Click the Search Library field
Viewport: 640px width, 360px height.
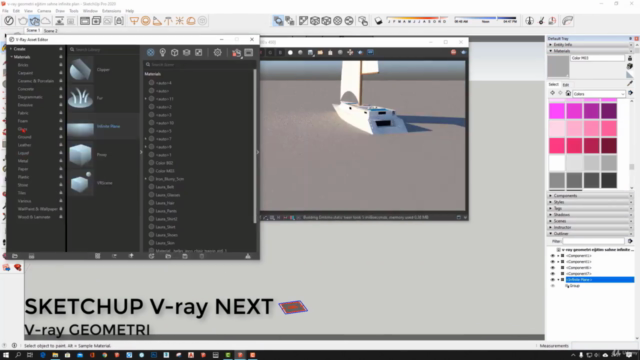tap(104, 49)
